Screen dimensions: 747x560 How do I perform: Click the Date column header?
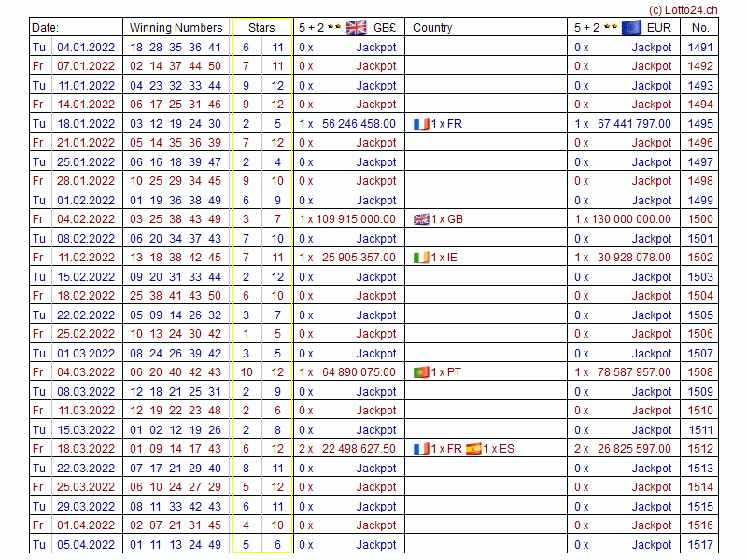(x=45, y=28)
